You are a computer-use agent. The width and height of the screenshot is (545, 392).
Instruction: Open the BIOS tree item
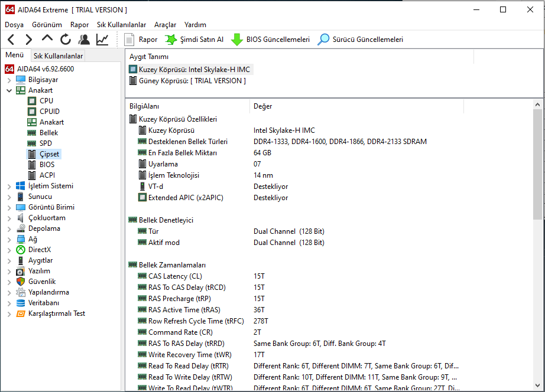(47, 165)
